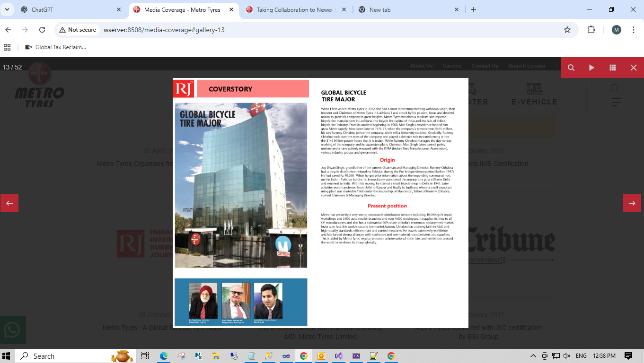Close the ChatGPT tab

(119, 9)
